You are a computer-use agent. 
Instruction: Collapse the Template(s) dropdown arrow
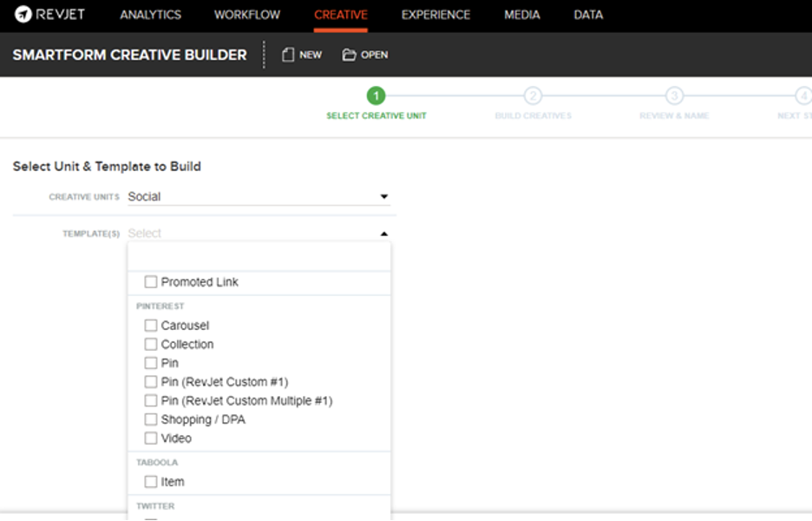click(x=383, y=234)
